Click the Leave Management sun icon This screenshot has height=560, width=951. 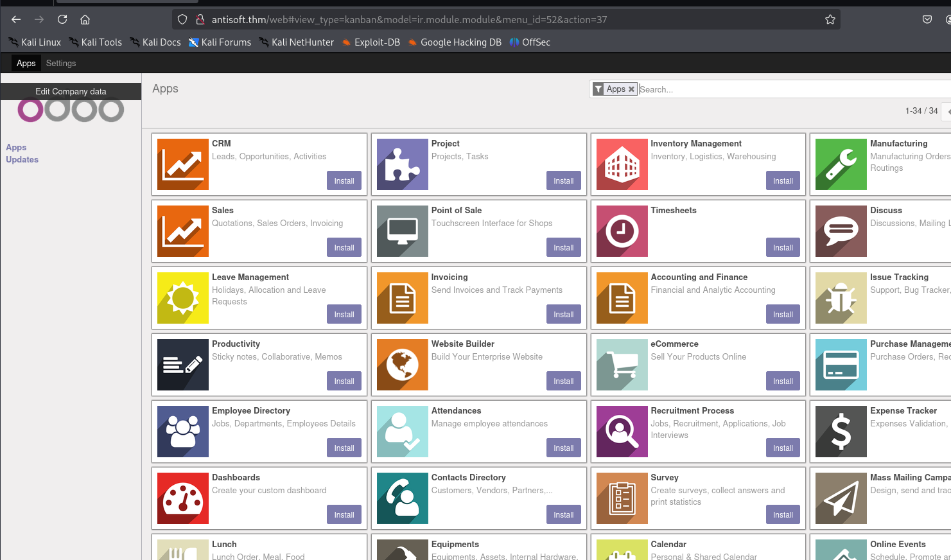183,298
